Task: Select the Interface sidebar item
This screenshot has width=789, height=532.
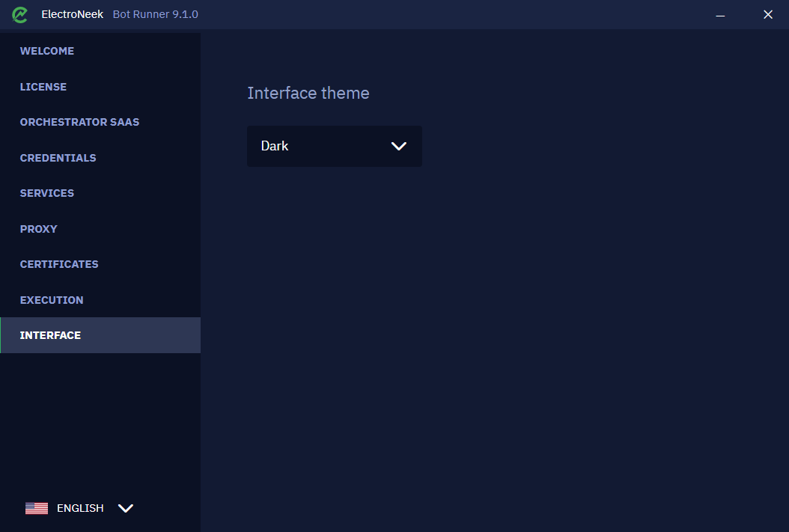Action: click(x=100, y=335)
